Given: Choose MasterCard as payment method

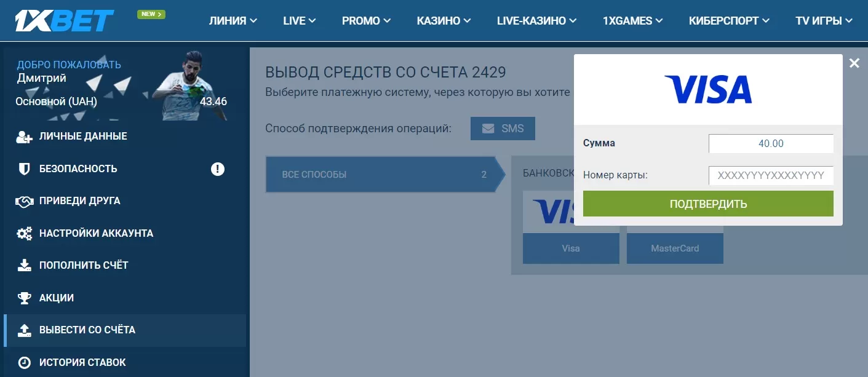Looking at the screenshot, I should point(675,248).
